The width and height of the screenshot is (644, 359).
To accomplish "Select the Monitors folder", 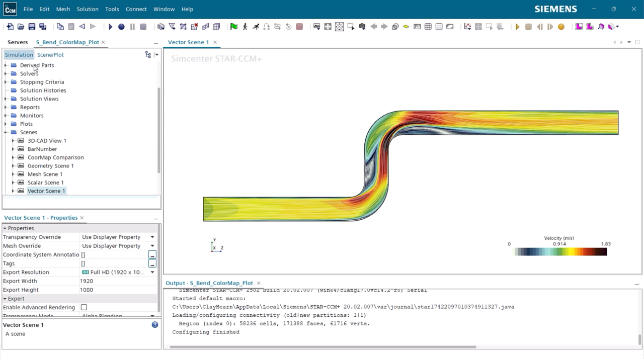I will [31, 116].
